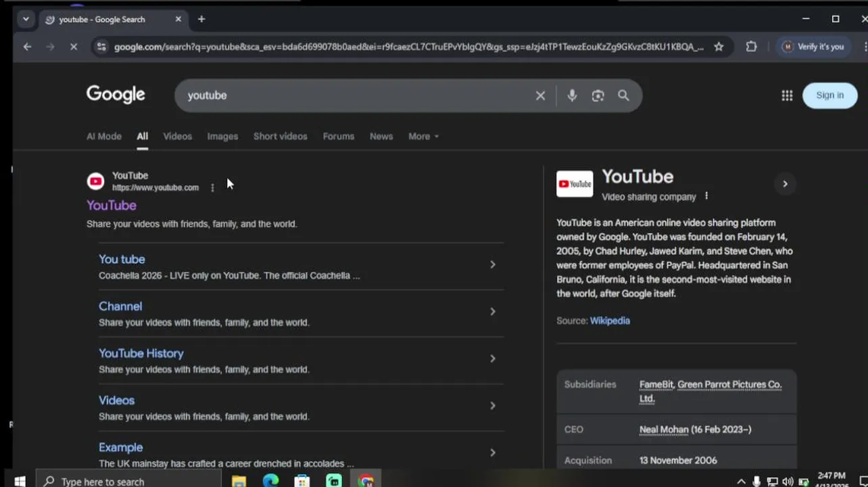This screenshot has height=487, width=868.
Task: Open the Wikipedia source link
Action: (610, 321)
